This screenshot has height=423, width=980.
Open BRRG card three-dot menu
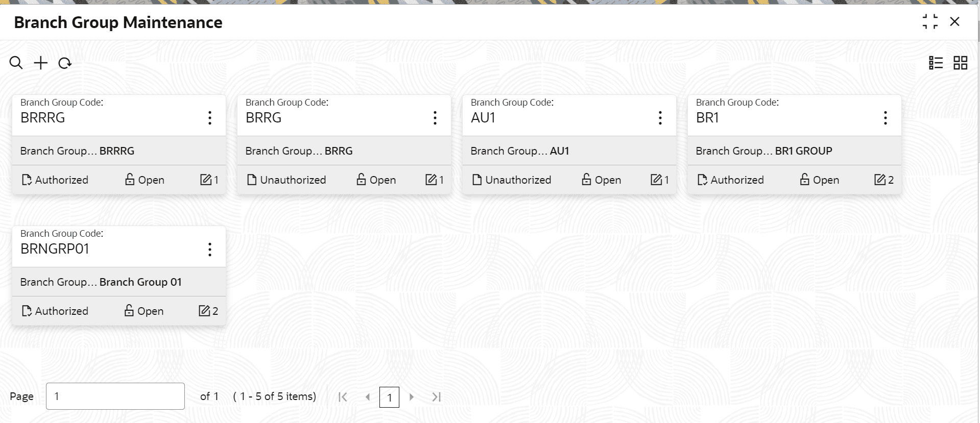(x=435, y=118)
